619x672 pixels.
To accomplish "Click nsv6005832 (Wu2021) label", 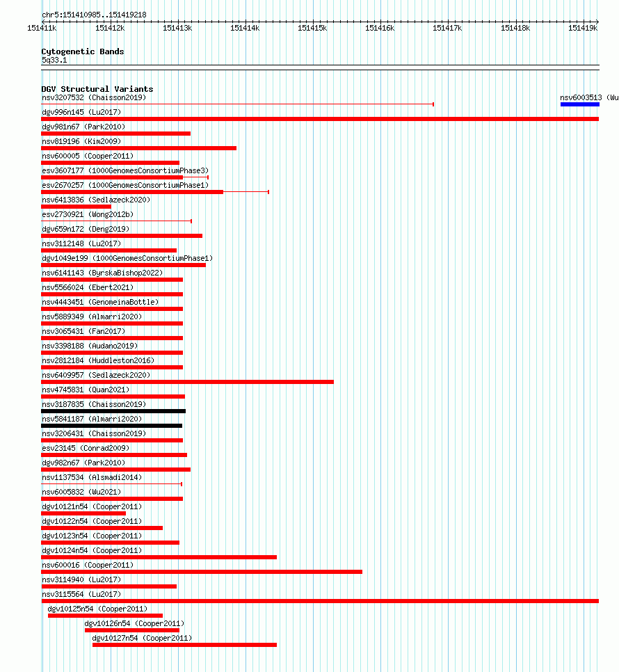I will [x=81, y=492].
